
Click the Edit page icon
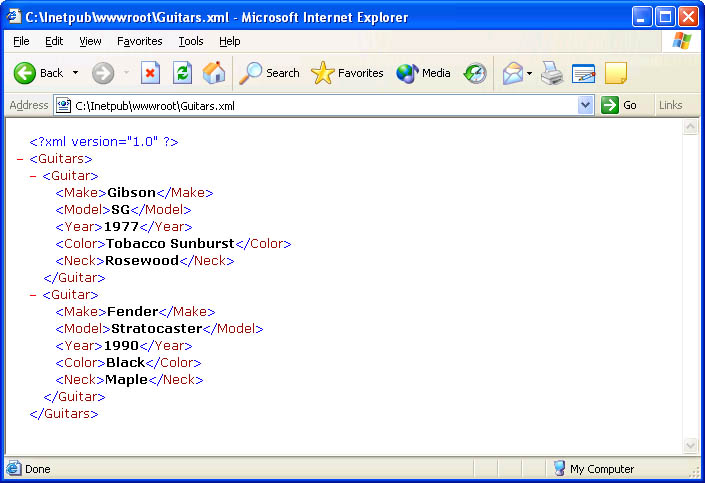click(584, 73)
